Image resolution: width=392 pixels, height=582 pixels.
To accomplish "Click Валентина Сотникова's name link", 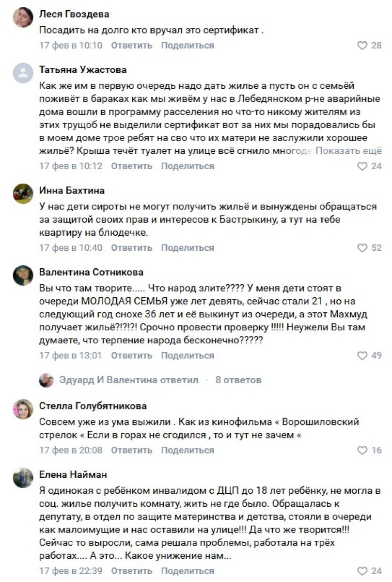I will 91,272.
